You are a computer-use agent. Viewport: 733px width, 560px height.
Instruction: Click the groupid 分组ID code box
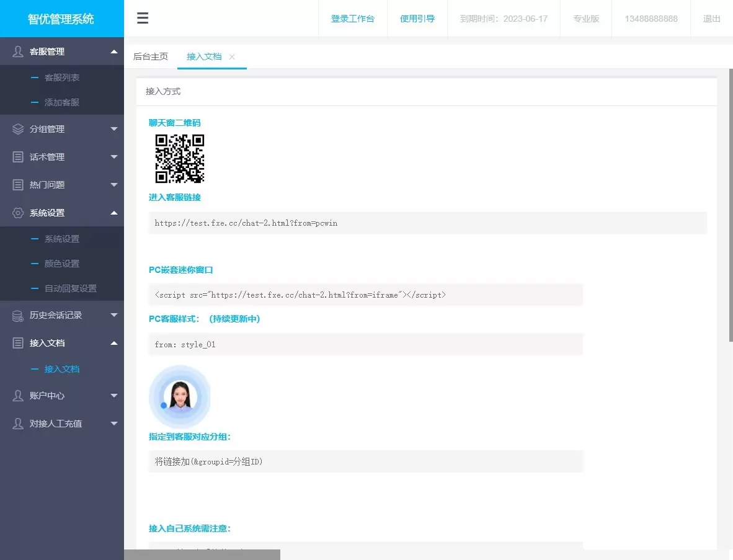tap(365, 462)
